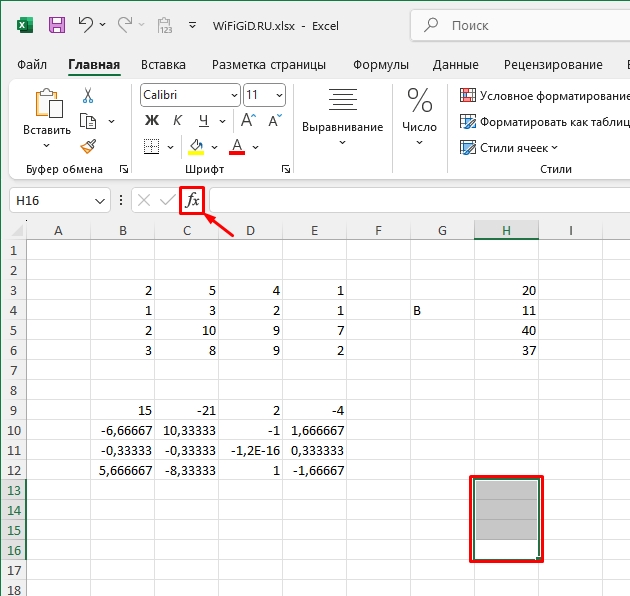
Task: Open the Рецензирование ribbon tab
Action: 553,65
